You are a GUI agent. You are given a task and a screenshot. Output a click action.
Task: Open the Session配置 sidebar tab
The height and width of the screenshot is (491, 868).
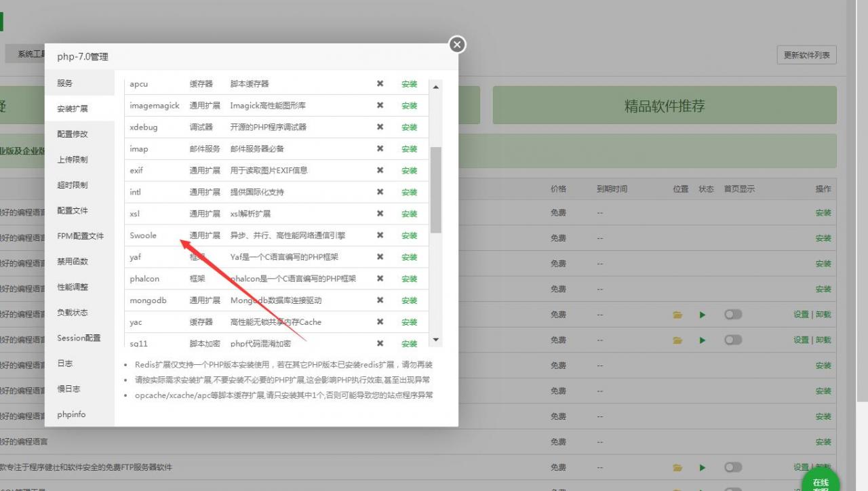(79, 338)
